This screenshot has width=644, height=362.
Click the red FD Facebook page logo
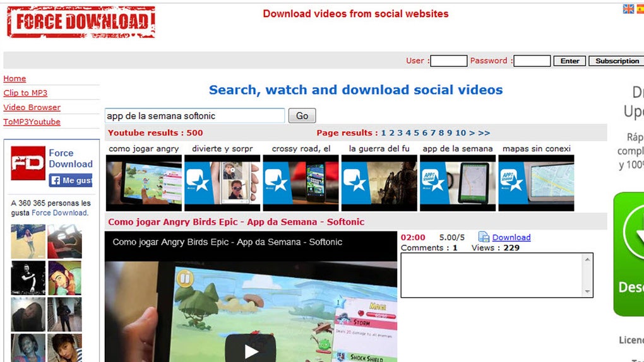[x=28, y=163]
